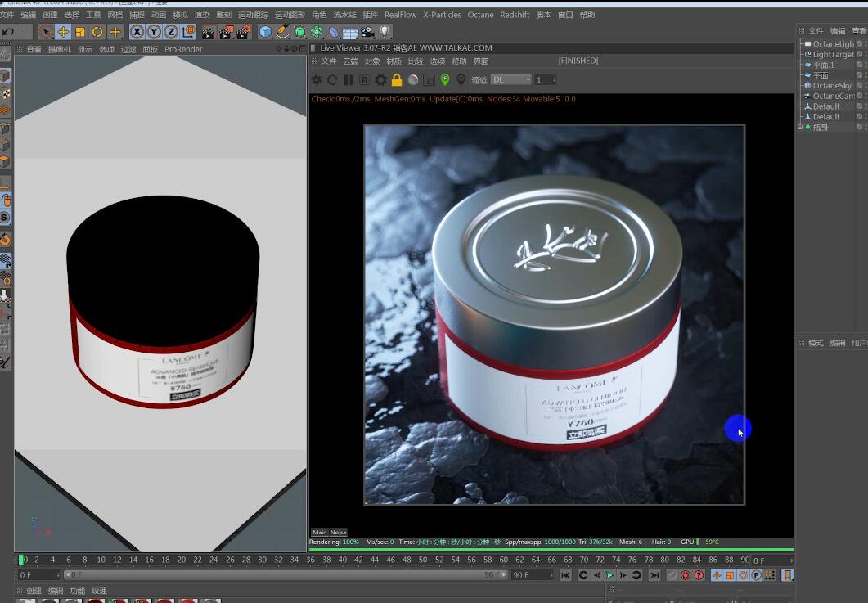Toggle clay mode sphere icon
This screenshot has width=868, height=603.
coord(413,79)
